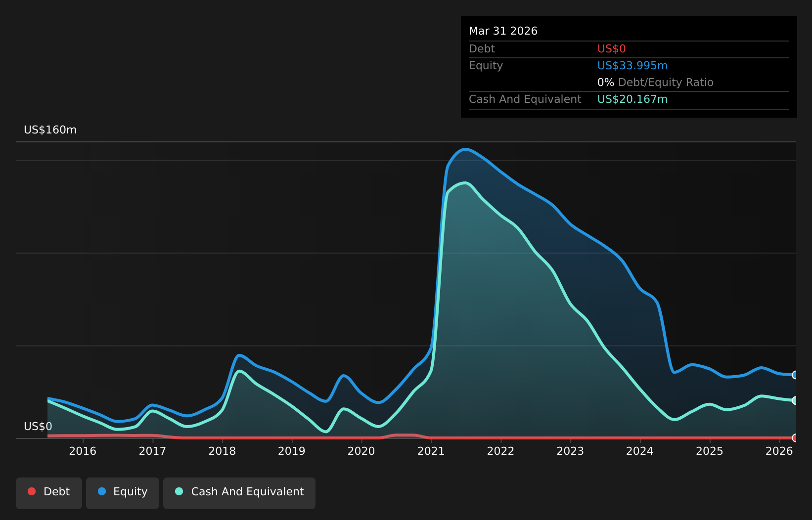Click the Mar 31 2026 tooltip date

click(503, 31)
